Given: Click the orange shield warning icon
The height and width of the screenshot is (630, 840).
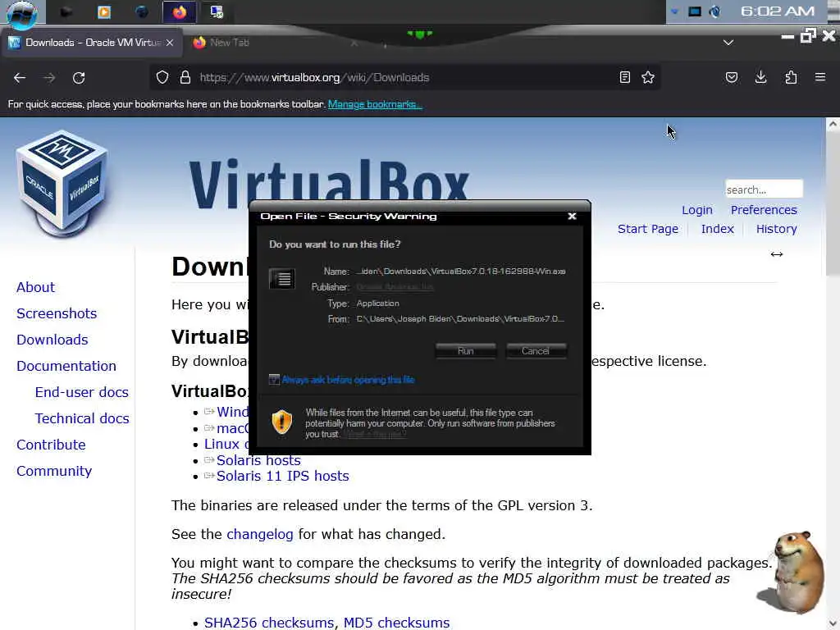Looking at the screenshot, I should pyautogui.click(x=282, y=422).
